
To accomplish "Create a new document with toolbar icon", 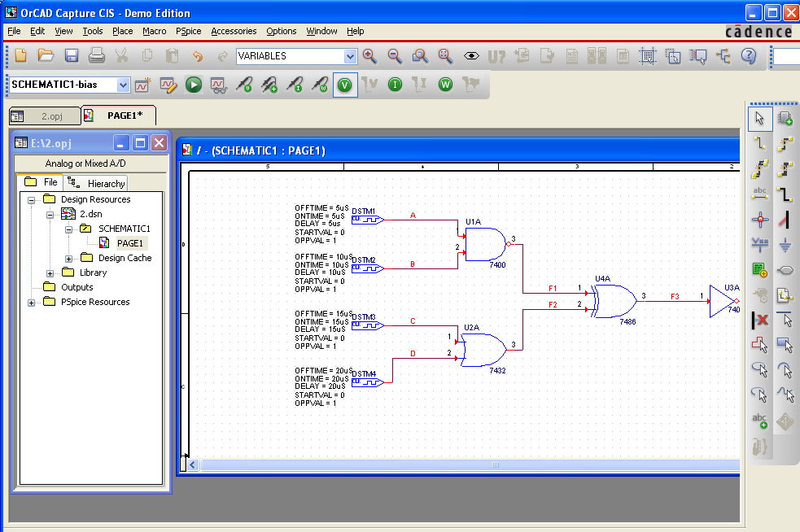I will click(x=21, y=55).
